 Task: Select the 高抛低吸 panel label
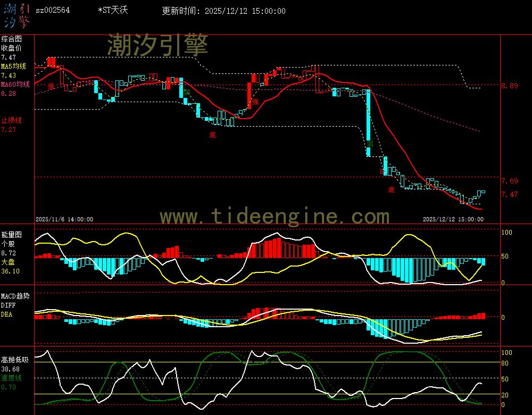pos(14,360)
